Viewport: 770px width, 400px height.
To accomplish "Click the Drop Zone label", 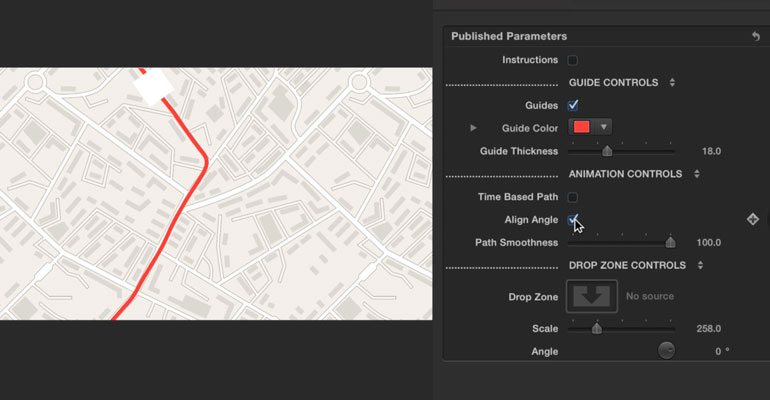I will point(533,297).
